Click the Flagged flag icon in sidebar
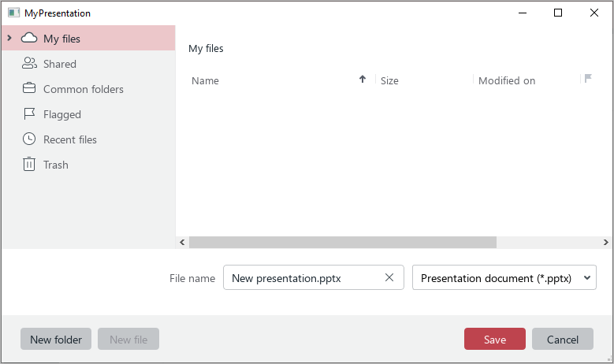The image size is (614, 364). [x=29, y=114]
